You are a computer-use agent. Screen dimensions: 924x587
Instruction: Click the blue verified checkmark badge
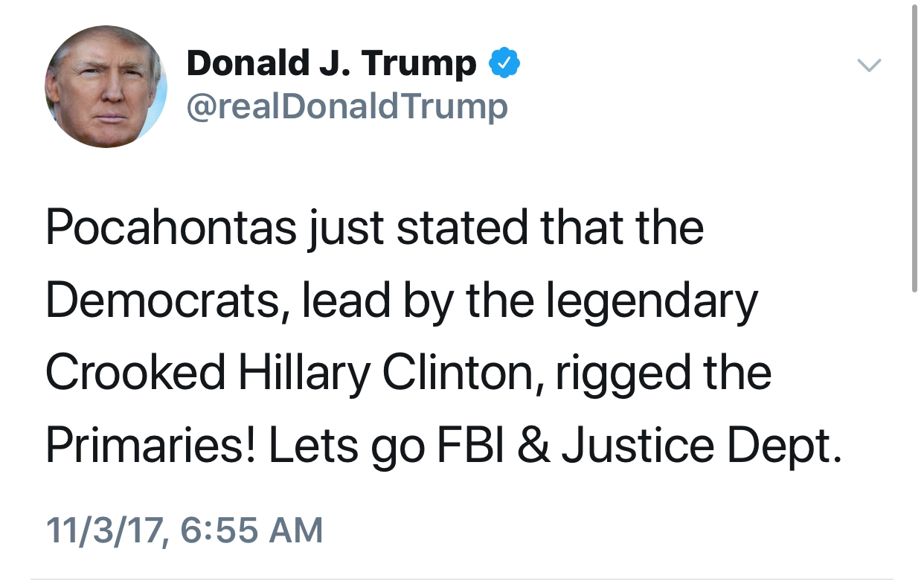[504, 65]
